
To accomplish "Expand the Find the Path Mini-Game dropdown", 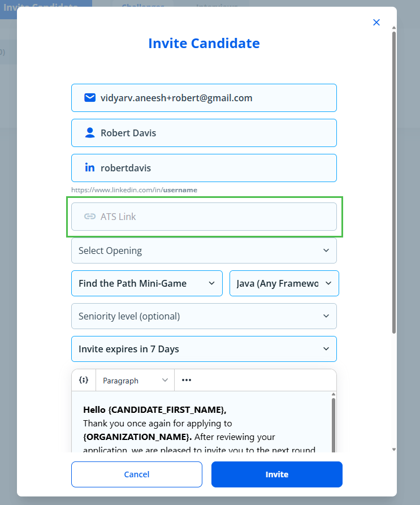I will (x=146, y=283).
